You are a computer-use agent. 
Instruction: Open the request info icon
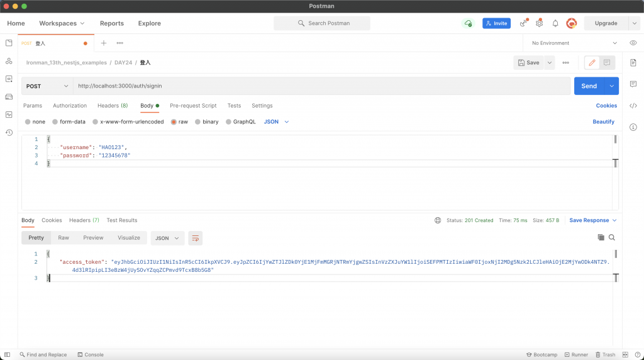[x=633, y=127]
